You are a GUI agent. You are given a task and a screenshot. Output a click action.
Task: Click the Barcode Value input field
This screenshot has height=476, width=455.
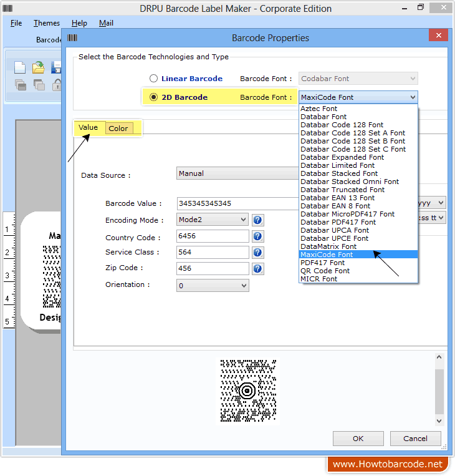pos(237,203)
